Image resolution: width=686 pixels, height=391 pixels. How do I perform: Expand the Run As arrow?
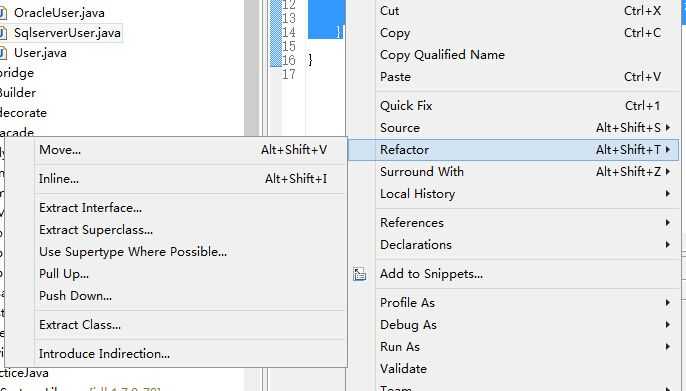668,346
